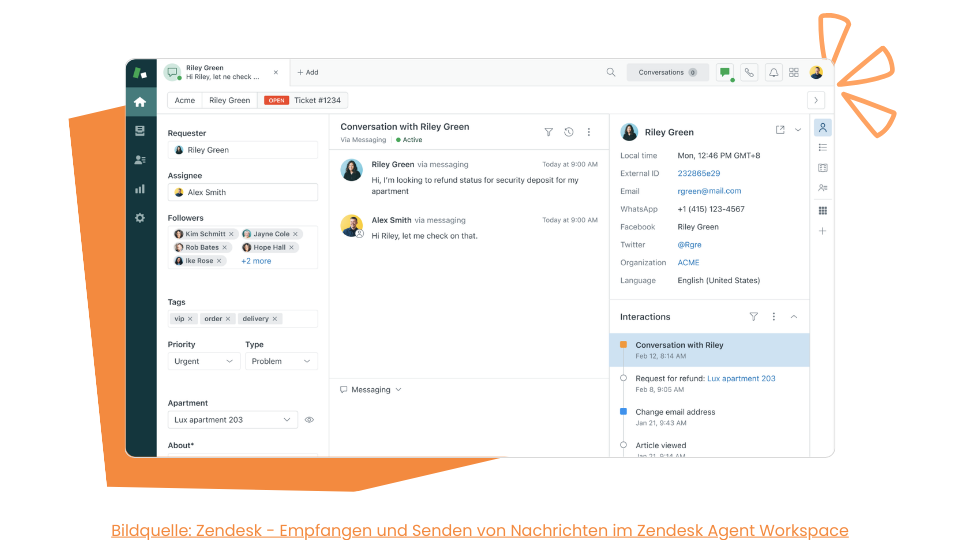Viewport: 960px width, 540px height.
Task: Open the Bildquelle Zendesk source link
Action: (x=480, y=530)
